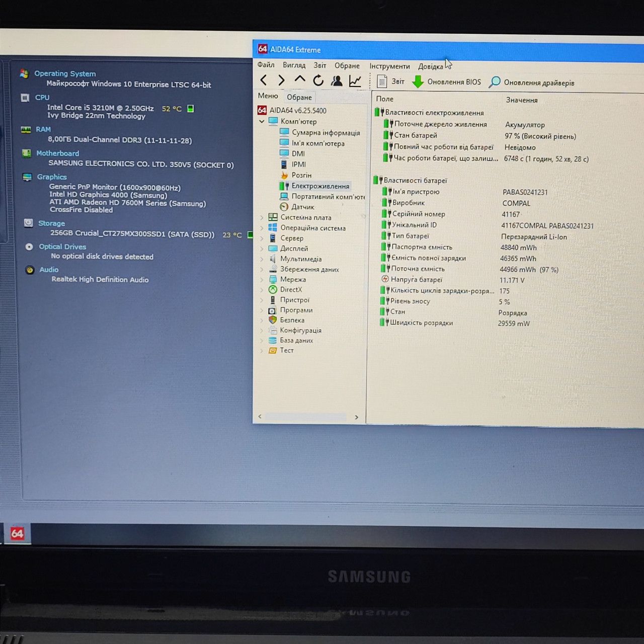Open the Файл menu
The width and height of the screenshot is (644, 644).
pyautogui.click(x=266, y=64)
